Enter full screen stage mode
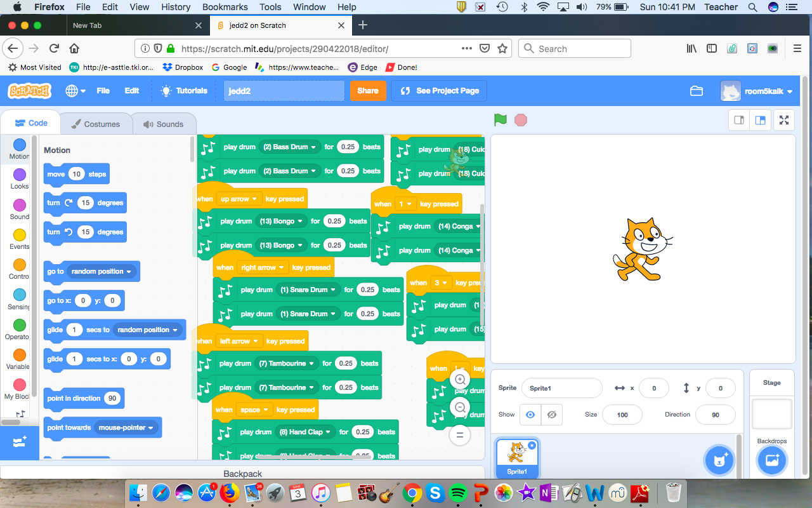This screenshot has height=508, width=812. (x=784, y=120)
